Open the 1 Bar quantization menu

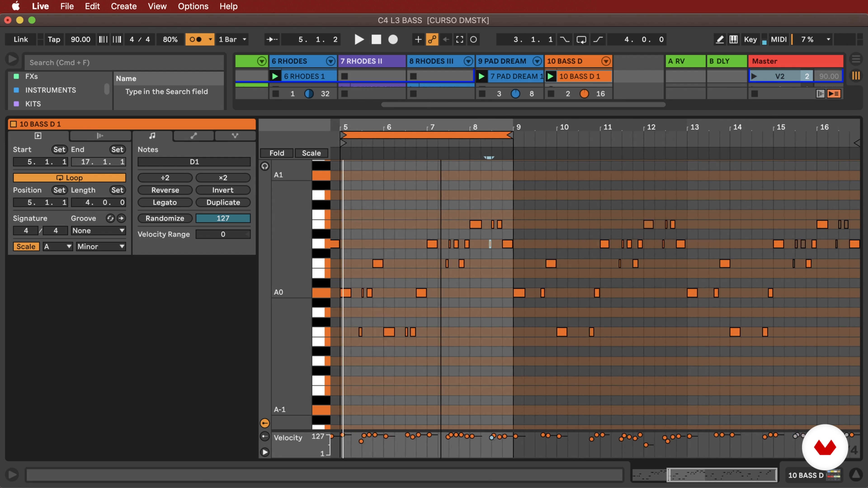point(233,39)
